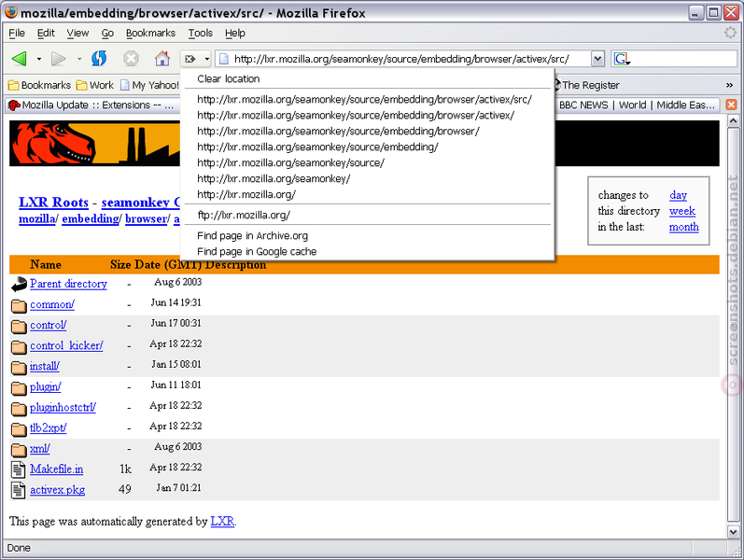Image resolution: width=744 pixels, height=560 pixels.
Task: Show more bookmarks toolbar chevron
Action: (729, 86)
